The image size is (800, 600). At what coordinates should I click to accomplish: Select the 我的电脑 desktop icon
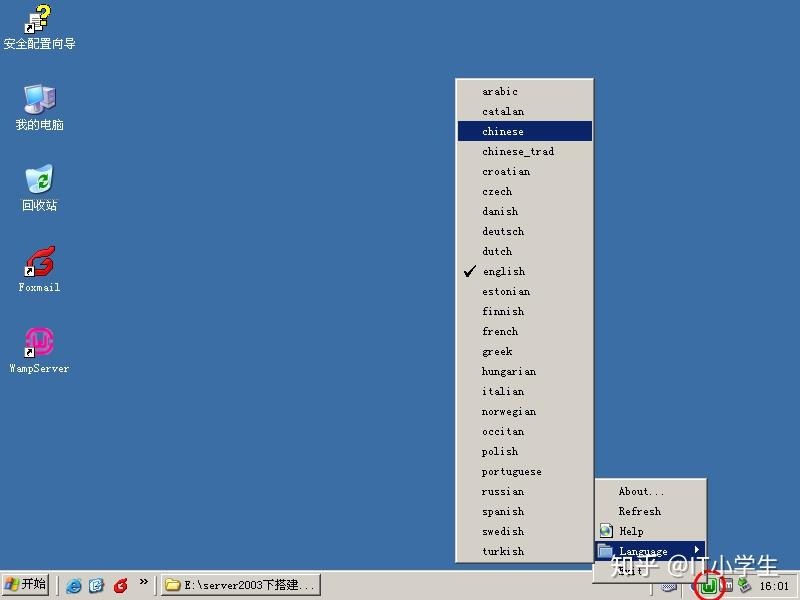click(x=39, y=107)
